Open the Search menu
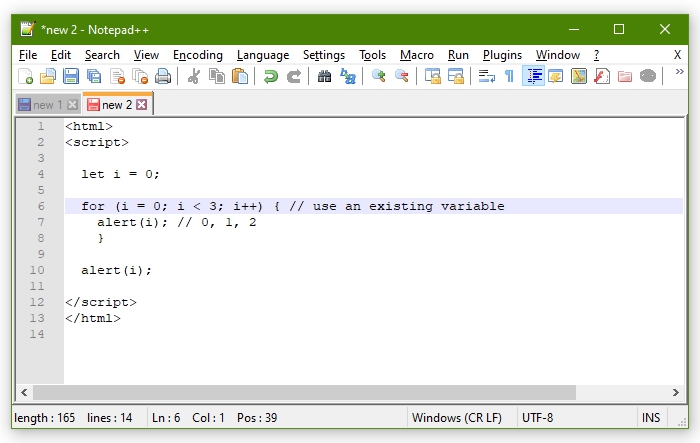The width and height of the screenshot is (700, 443). [102, 55]
